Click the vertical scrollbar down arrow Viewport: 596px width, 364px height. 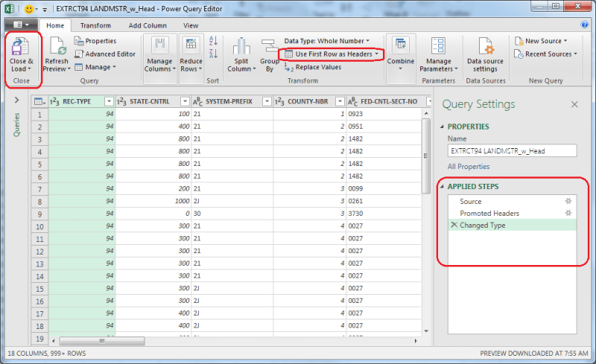tap(426, 331)
